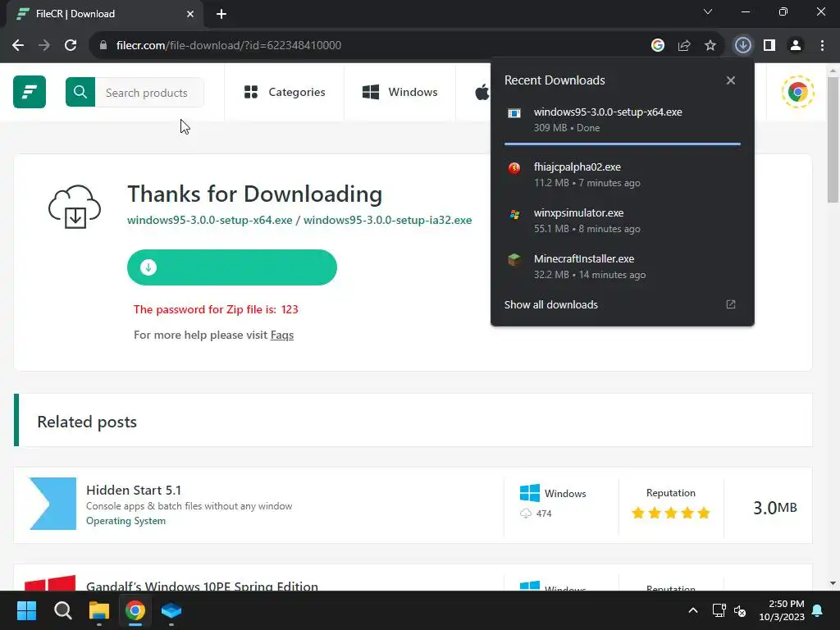Click Show all downloads
The width and height of the screenshot is (840, 630).
[550, 305]
